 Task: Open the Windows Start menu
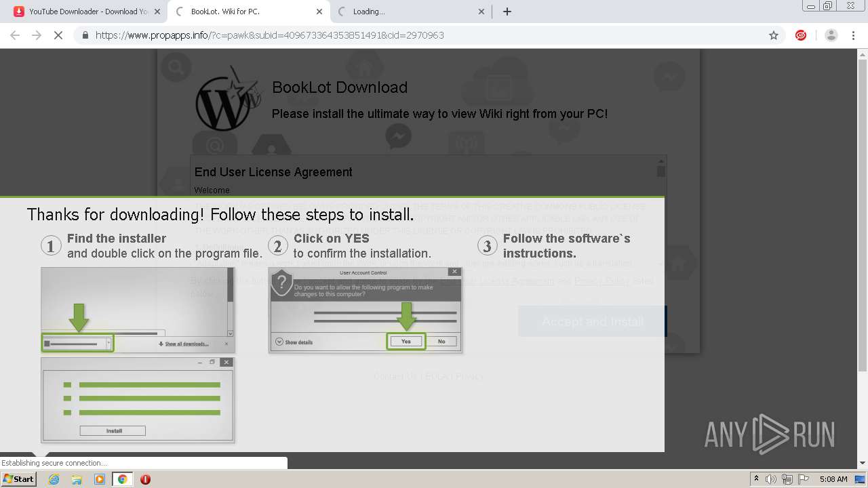pyautogui.click(x=18, y=479)
